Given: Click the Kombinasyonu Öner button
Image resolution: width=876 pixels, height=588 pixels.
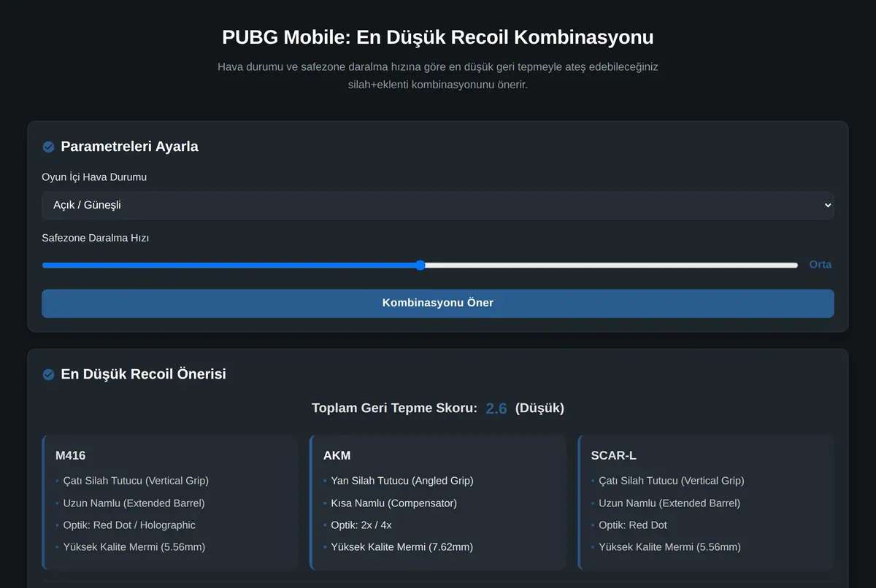Looking at the screenshot, I should click(438, 303).
